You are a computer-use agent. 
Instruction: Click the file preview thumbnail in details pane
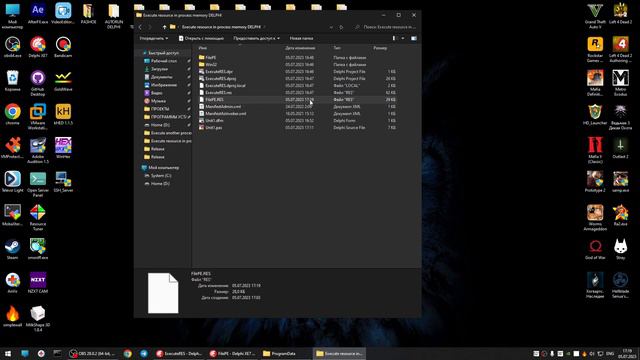tap(163, 293)
